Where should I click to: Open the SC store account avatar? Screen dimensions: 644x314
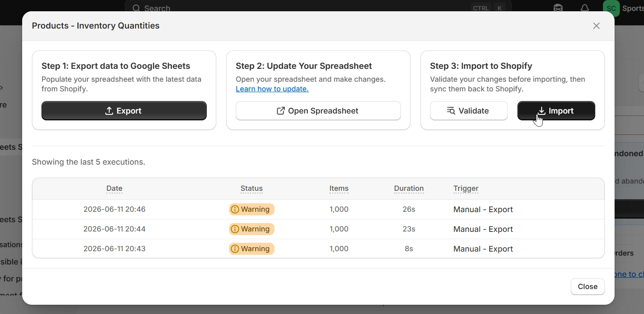(x=611, y=8)
